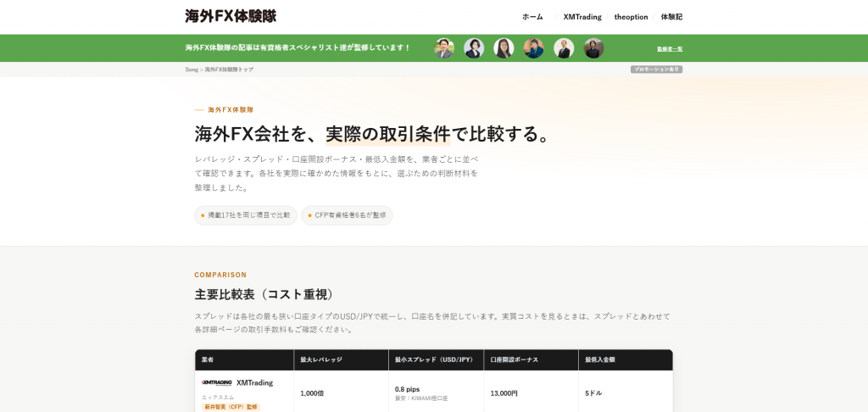Click the 業者 column header
The image size is (868, 412).
245,359
